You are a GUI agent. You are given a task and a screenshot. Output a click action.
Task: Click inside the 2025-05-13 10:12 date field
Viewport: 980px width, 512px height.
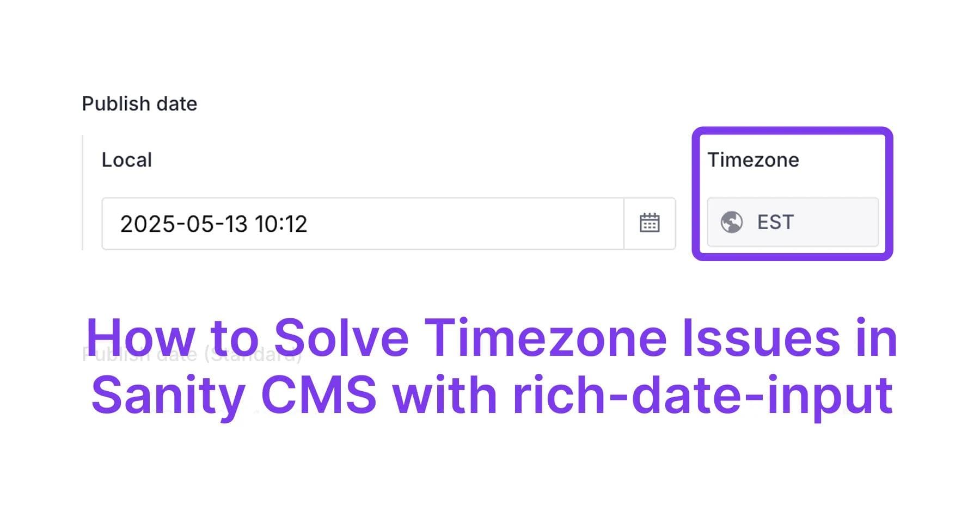click(x=327, y=223)
